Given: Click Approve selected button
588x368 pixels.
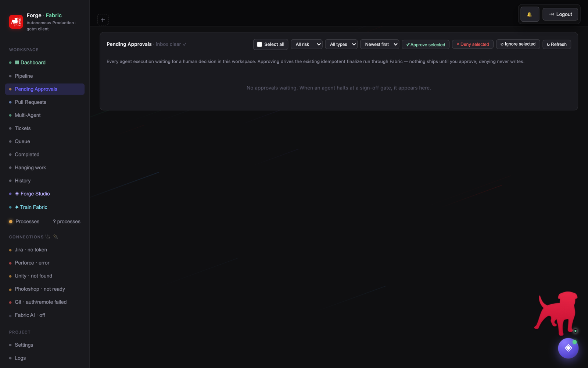Looking at the screenshot, I should [x=426, y=45].
